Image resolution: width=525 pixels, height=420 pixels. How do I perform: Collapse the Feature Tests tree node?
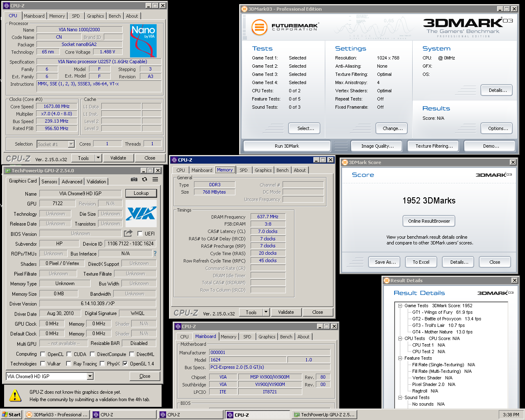(x=400, y=358)
